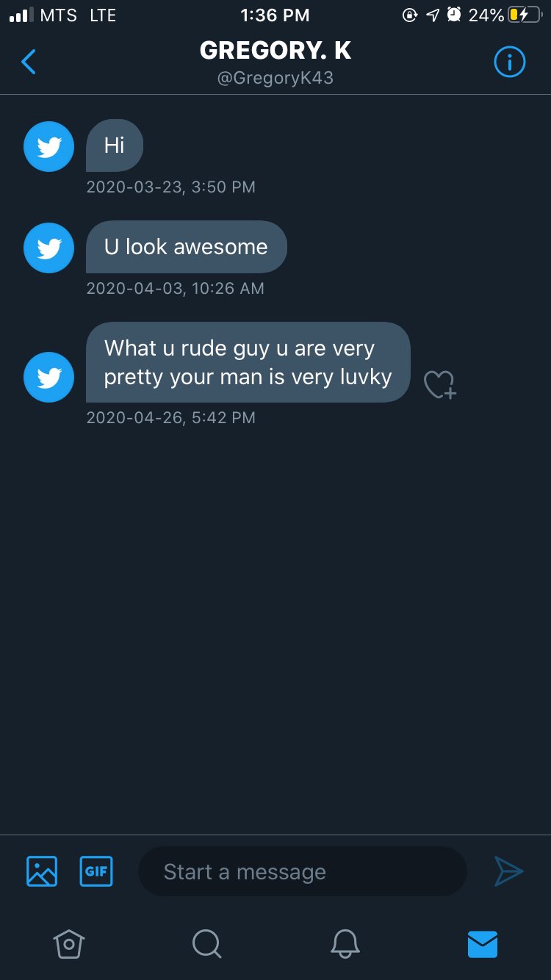This screenshot has height=980, width=551.
Task: Open conversation info via the i icon
Action: click(509, 62)
